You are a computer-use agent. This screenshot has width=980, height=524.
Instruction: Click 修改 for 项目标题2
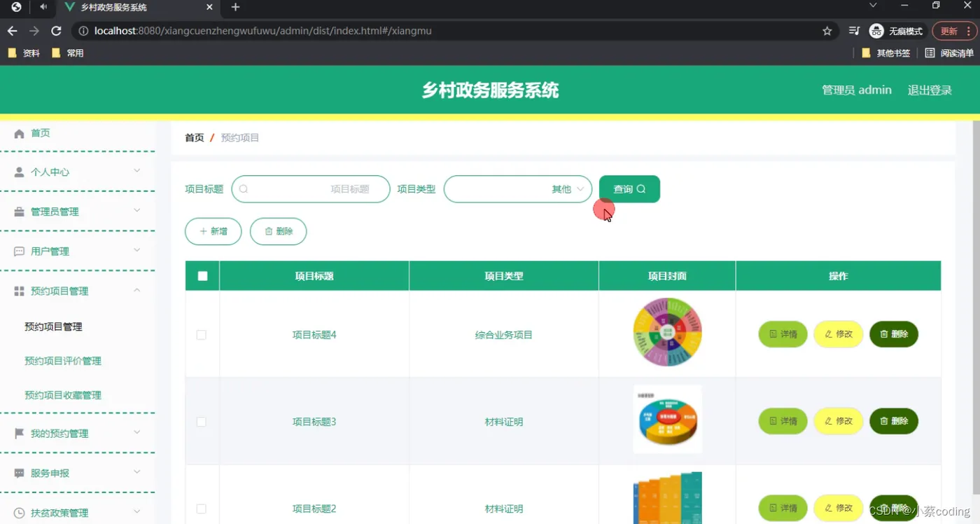(x=839, y=508)
